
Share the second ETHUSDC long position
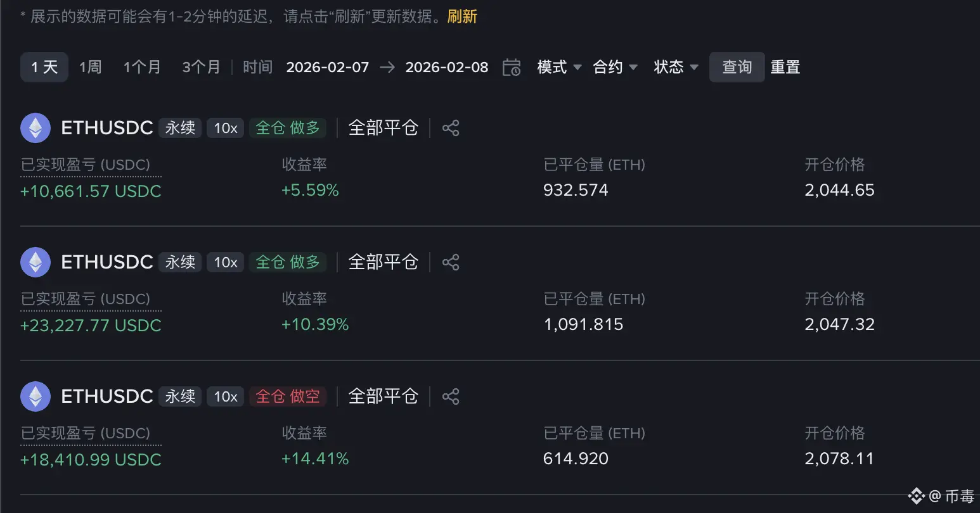pos(451,262)
